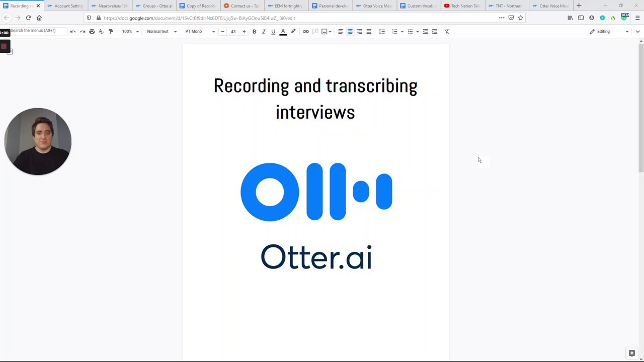
Task: Toggle bold formatting
Action: (254, 31)
